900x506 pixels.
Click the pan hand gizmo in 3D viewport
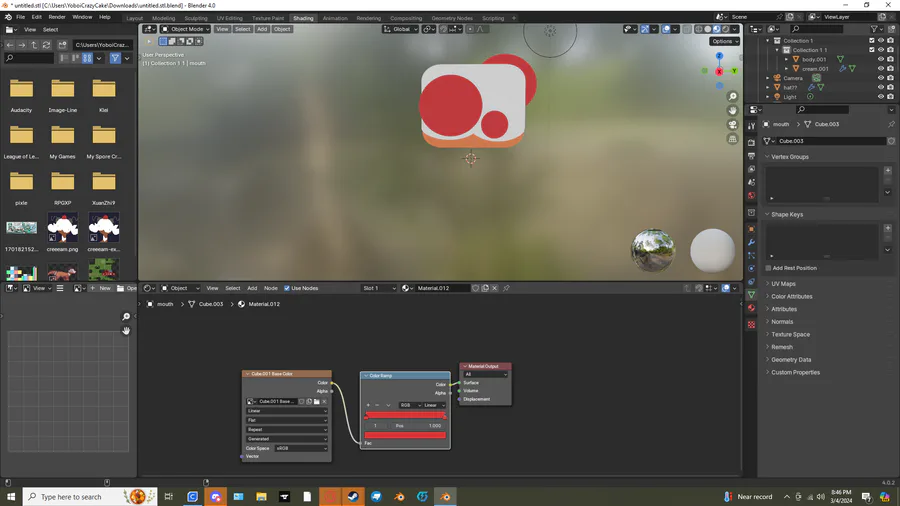[x=732, y=110]
